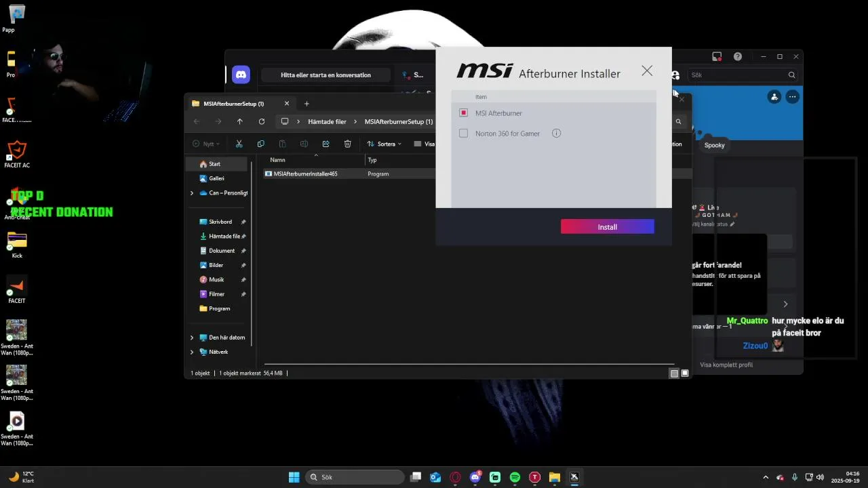Click 'MSIAfterburnerSetup (1)' breadcrumb in address bar
Screen dimensions: 868x488
tap(399, 122)
